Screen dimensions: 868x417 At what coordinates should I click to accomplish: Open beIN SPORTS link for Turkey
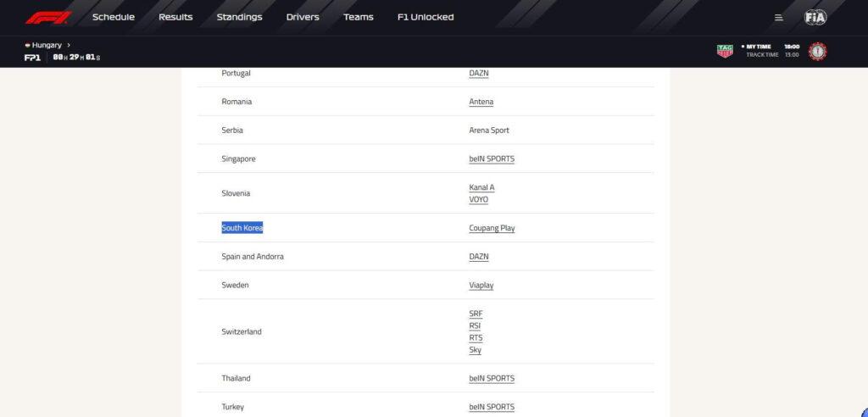coord(492,407)
